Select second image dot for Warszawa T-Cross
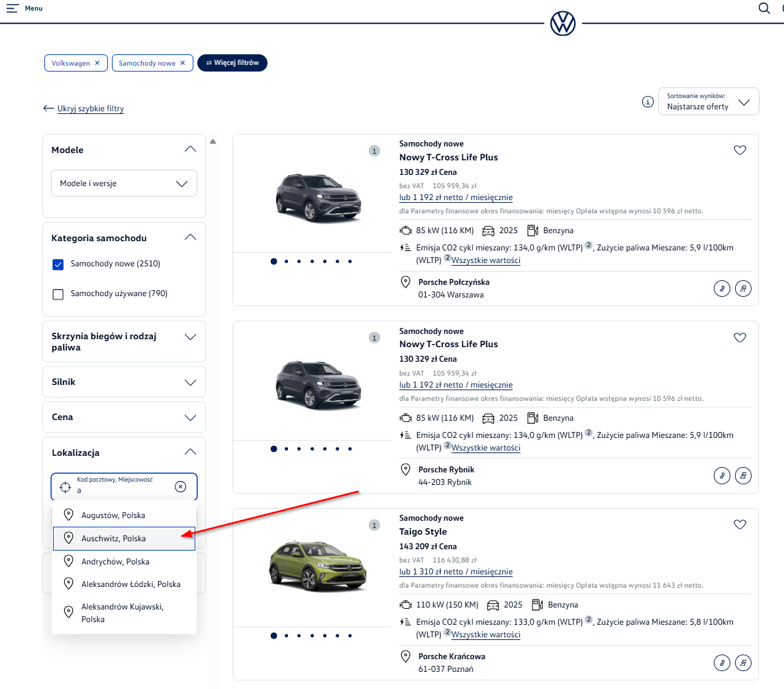Image resolution: width=784 pixels, height=689 pixels. 287,261
